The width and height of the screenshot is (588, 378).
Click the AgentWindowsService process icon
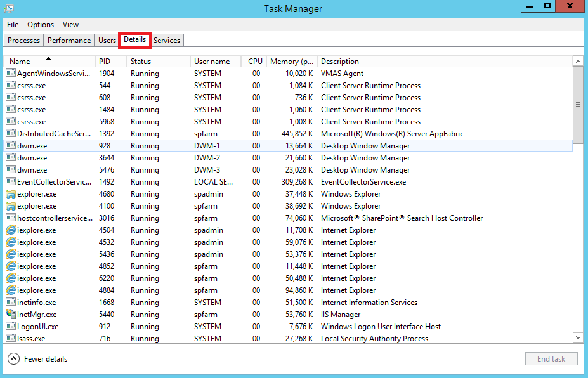tap(11, 73)
